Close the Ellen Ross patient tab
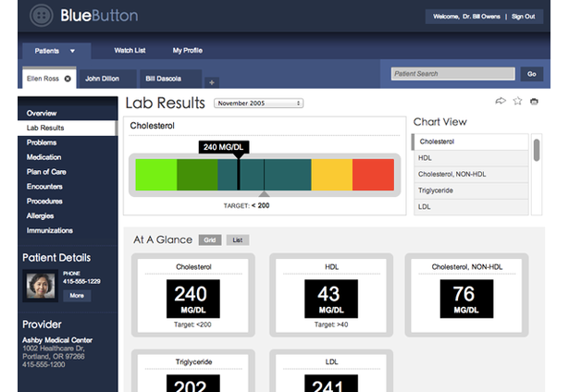 tap(68, 79)
